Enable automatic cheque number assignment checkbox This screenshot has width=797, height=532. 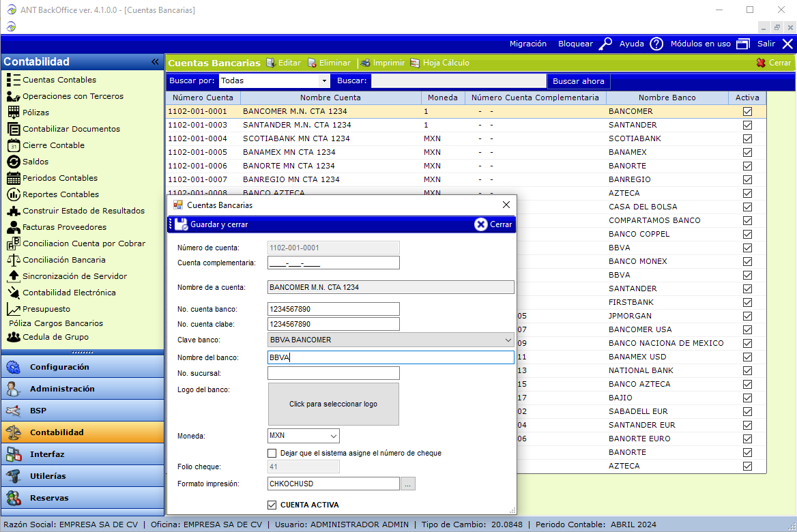click(x=272, y=453)
